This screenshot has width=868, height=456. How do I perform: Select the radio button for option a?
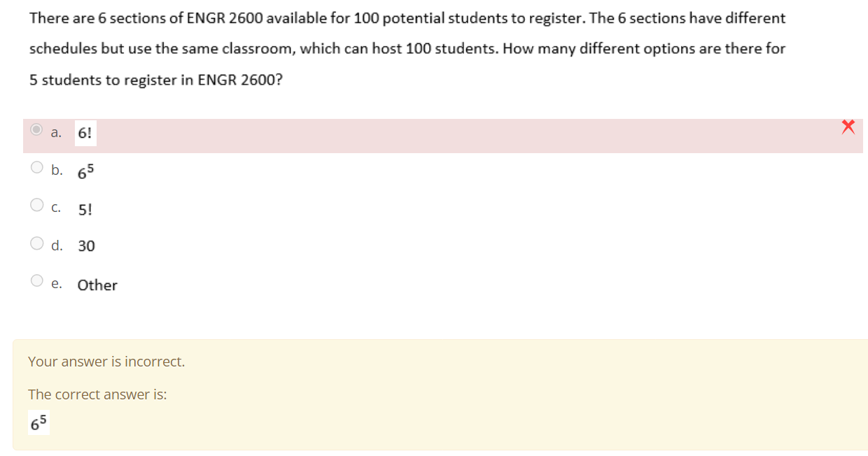[36, 129]
